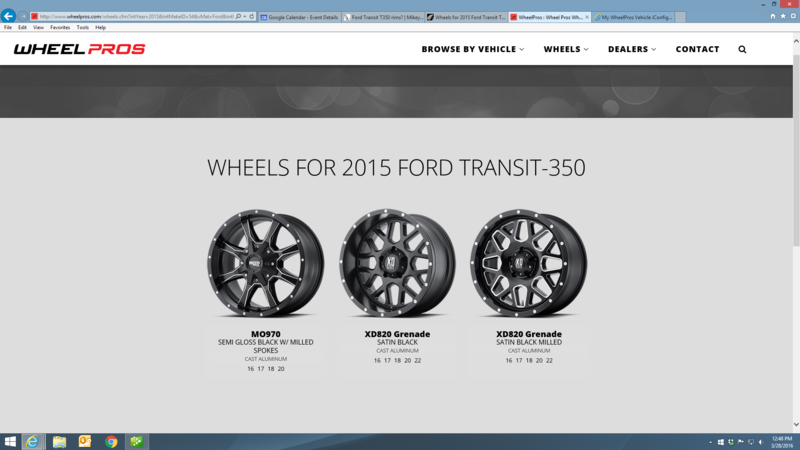Open the XD820 Grenade Satin Black wheel image
800x450 pixels.
point(397,263)
